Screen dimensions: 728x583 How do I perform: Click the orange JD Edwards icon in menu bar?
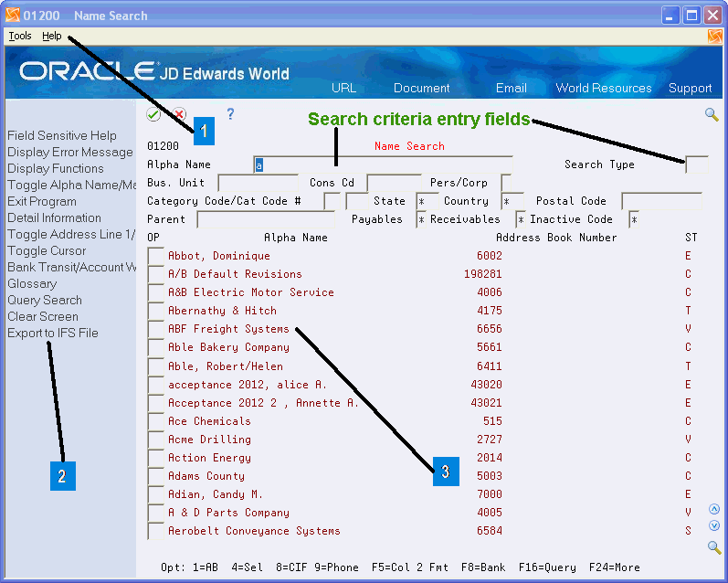(x=715, y=37)
